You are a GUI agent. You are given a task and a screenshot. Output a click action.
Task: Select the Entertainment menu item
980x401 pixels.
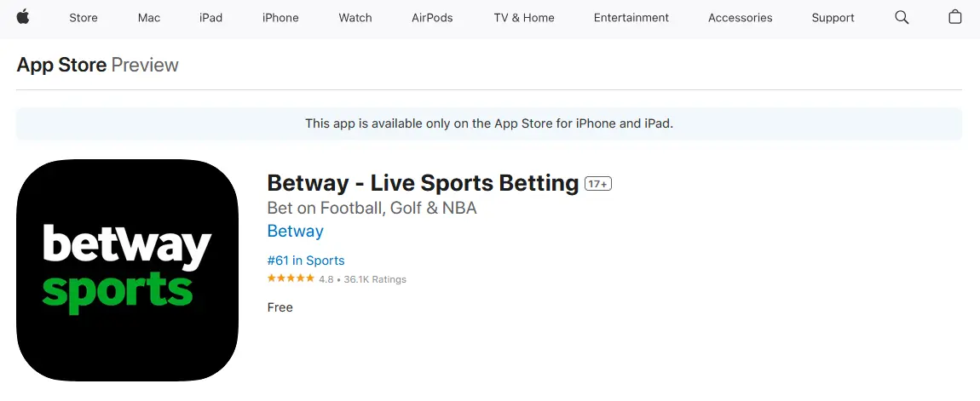631,18
